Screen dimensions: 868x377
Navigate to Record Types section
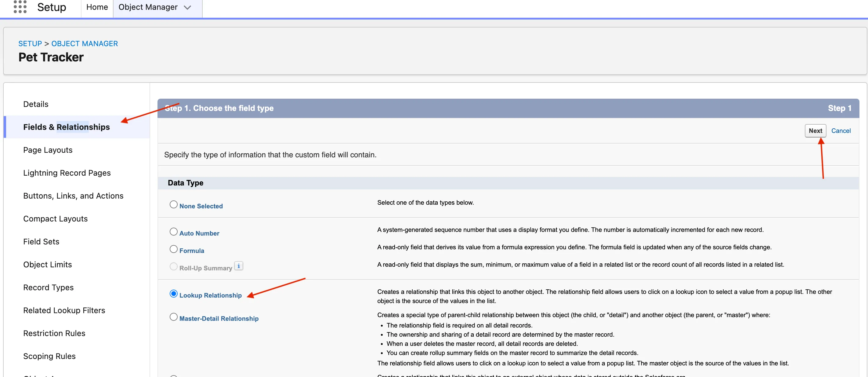pyautogui.click(x=48, y=288)
